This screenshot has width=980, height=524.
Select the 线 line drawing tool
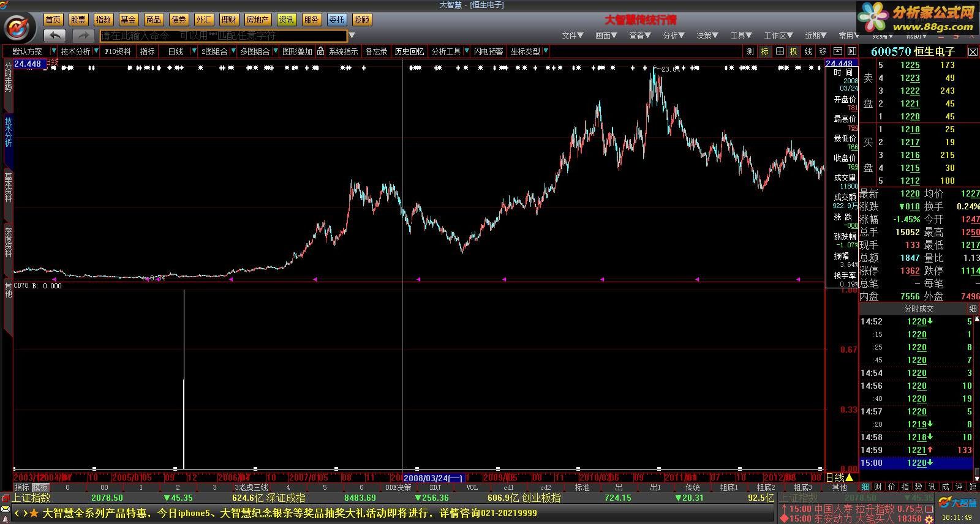click(809, 51)
